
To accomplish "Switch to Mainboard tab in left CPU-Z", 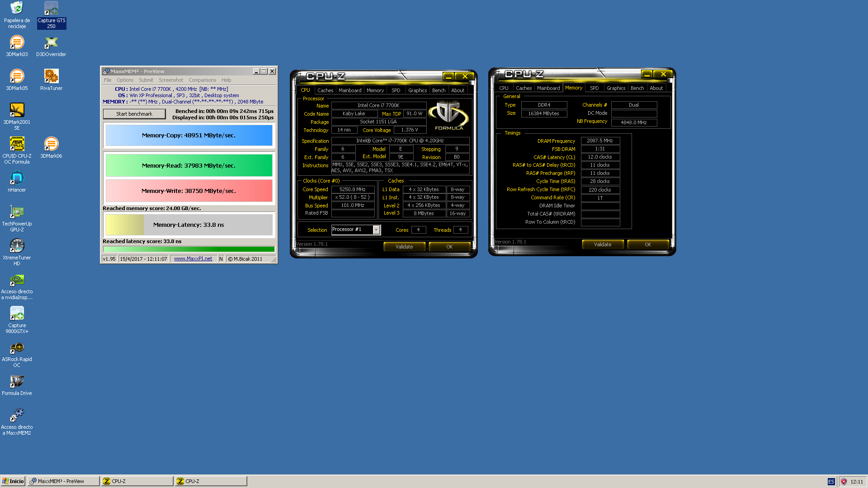I will (x=350, y=90).
